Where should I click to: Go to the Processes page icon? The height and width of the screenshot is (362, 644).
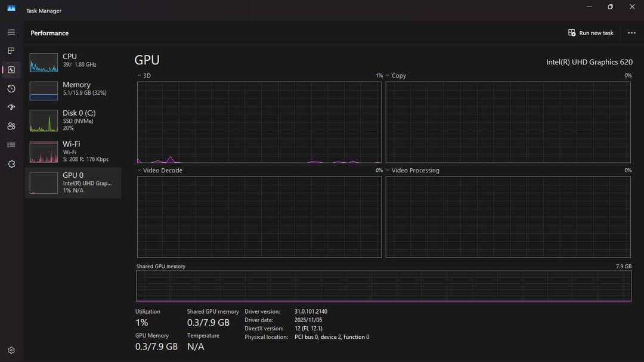point(11,51)
